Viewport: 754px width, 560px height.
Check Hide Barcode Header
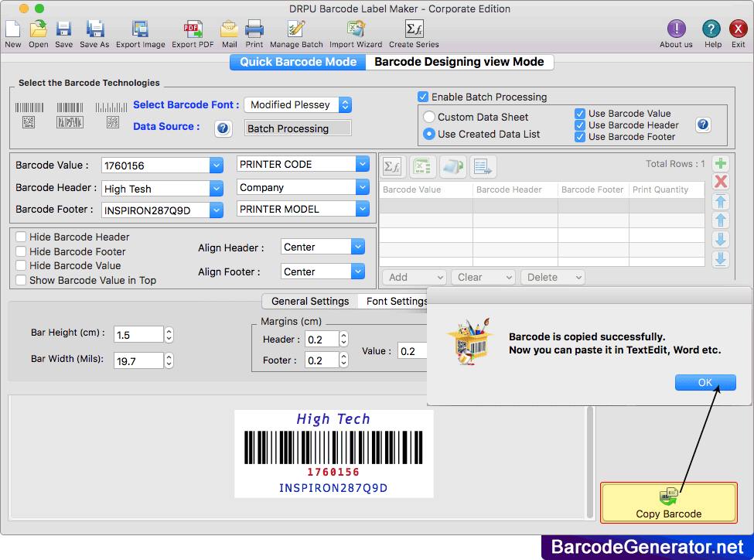[21, 237]
